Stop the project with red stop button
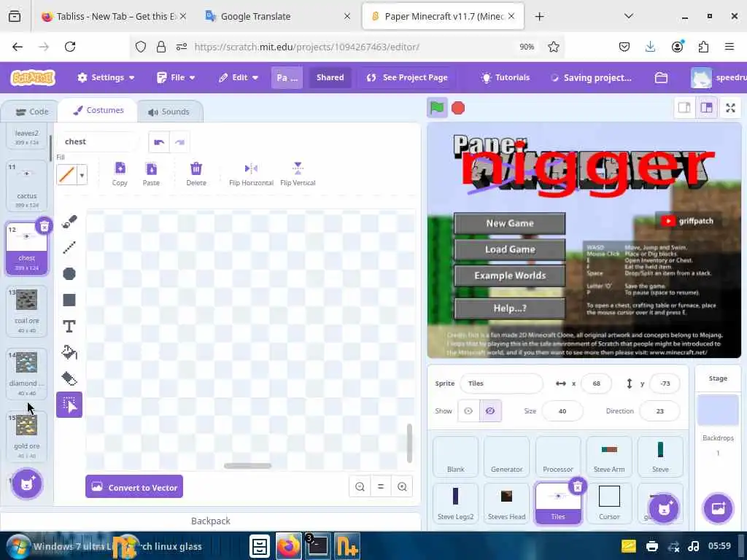This screenshot has height=560, width=747. tap(458, 108)
